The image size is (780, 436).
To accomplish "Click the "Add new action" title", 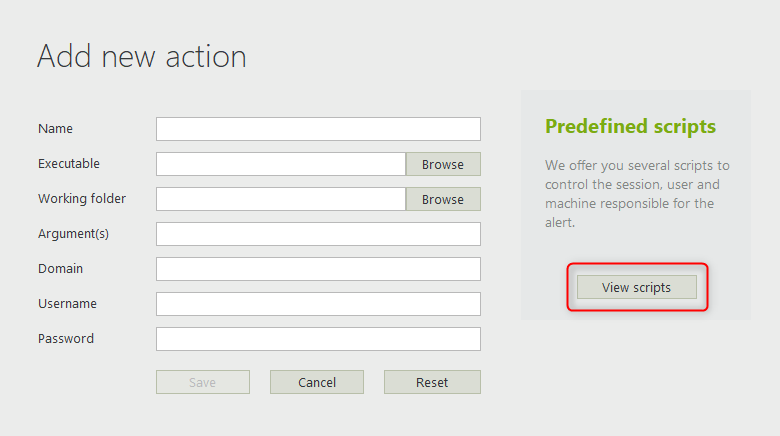I will pyautogui.click(x=142, y=56).
